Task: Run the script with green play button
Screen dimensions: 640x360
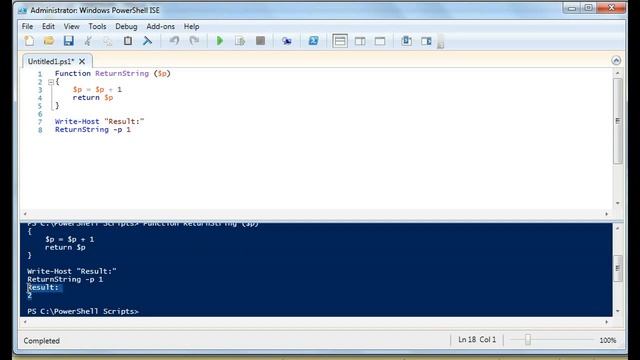Action: tap(220, 41)
